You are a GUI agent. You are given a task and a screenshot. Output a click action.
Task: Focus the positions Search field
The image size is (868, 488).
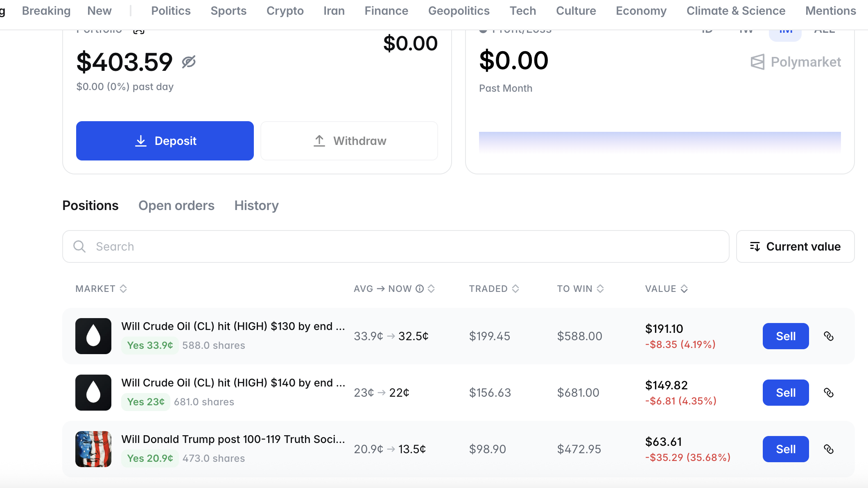click(396, 246)
